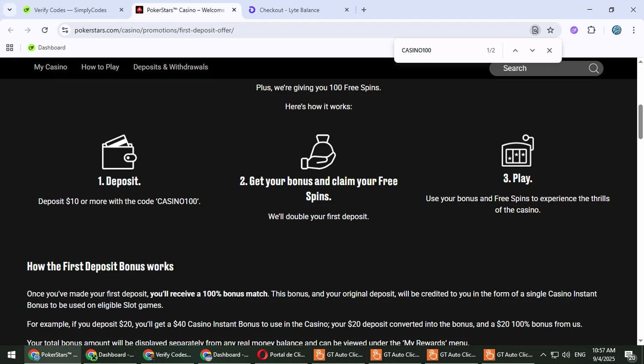644x364 pixels.
Task: Go forward in browser history
Action: [x=27, y=30]
